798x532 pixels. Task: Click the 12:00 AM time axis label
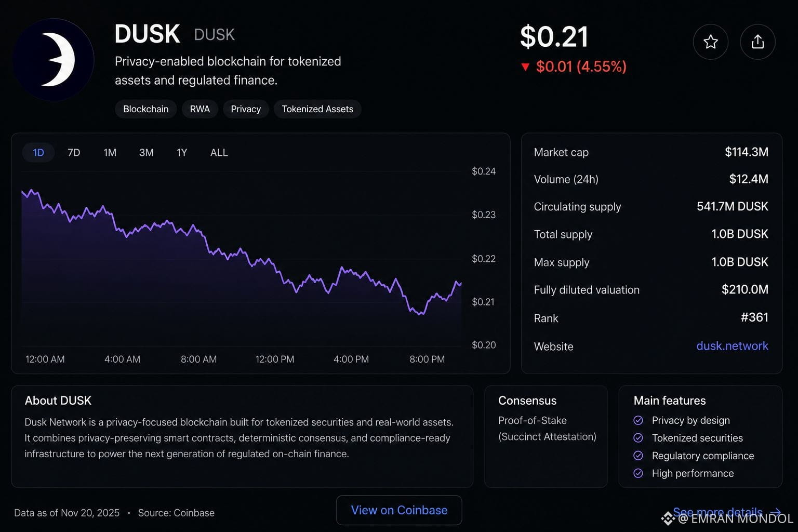pos(45,360)
